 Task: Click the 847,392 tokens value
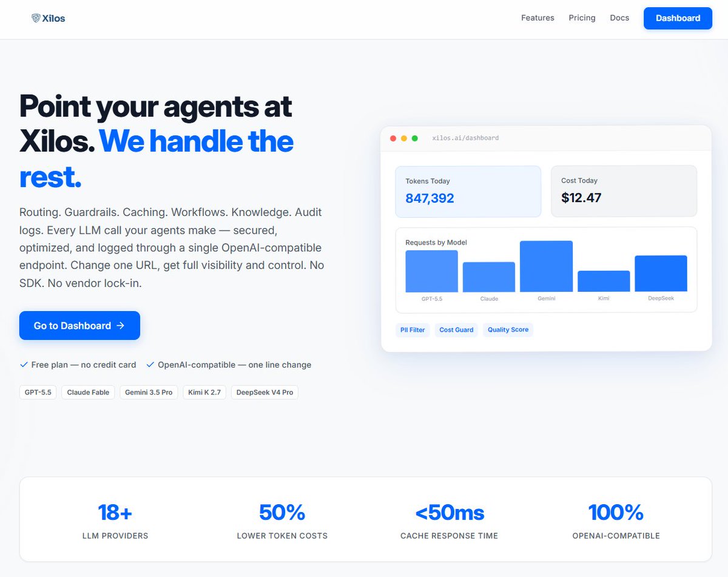coord(430,198)
